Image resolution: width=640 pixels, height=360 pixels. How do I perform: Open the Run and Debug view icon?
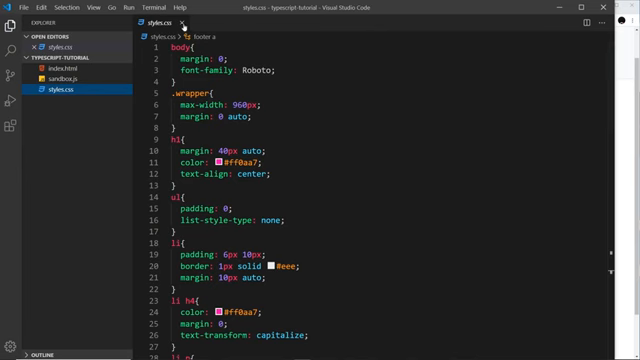coord(10,100)
